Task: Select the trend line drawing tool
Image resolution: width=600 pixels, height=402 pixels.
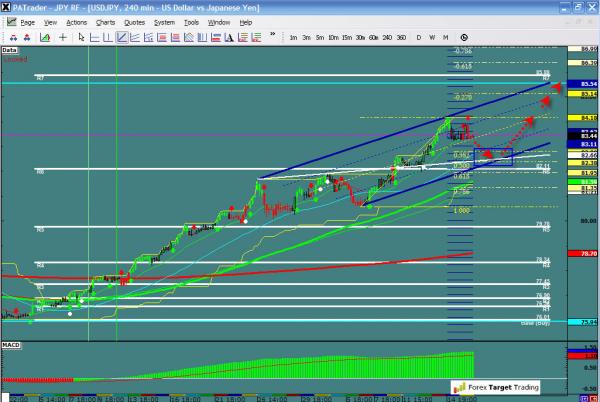Action: pos(121,38)
